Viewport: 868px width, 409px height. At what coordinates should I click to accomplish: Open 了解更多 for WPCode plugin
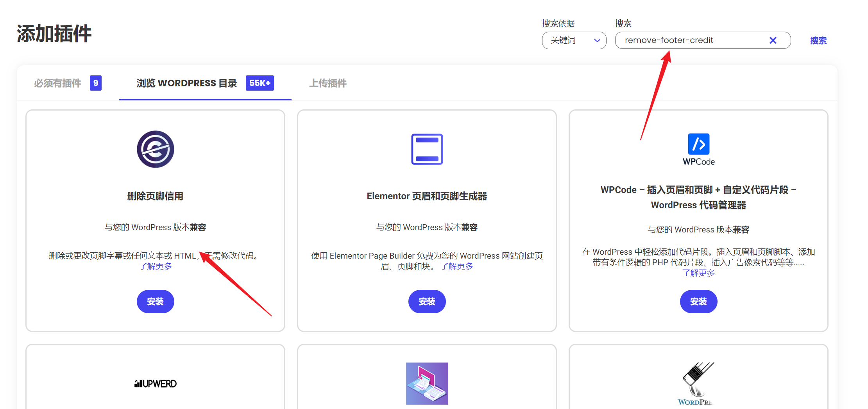tap(698, 273)
